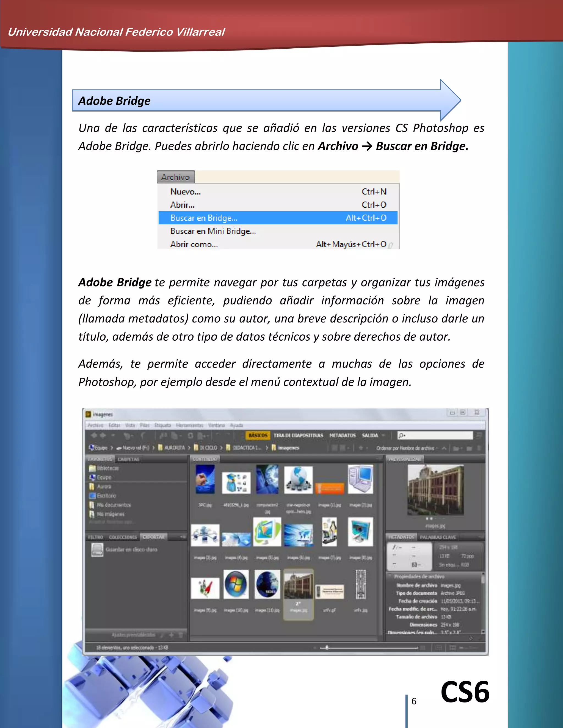This screenshot has width=563, height=728.
Task: Select the Aurora favorite folder
Action: pyautogui.click(x=100, y=487)
